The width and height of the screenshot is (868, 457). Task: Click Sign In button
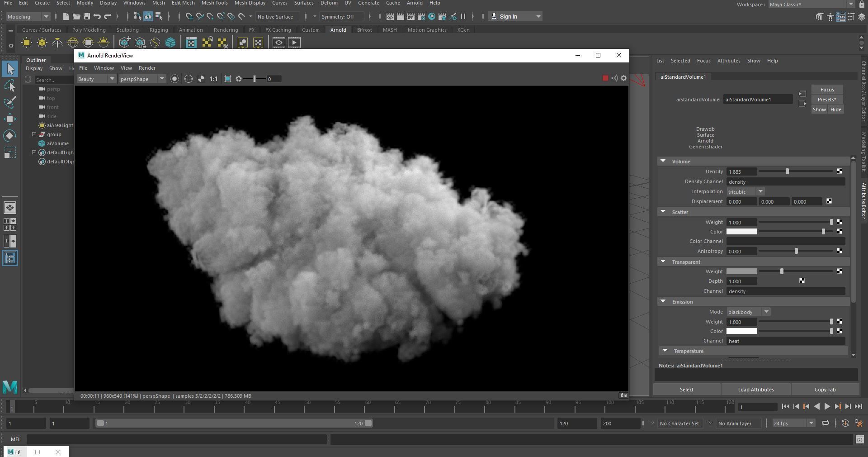[x=515, y=17]
